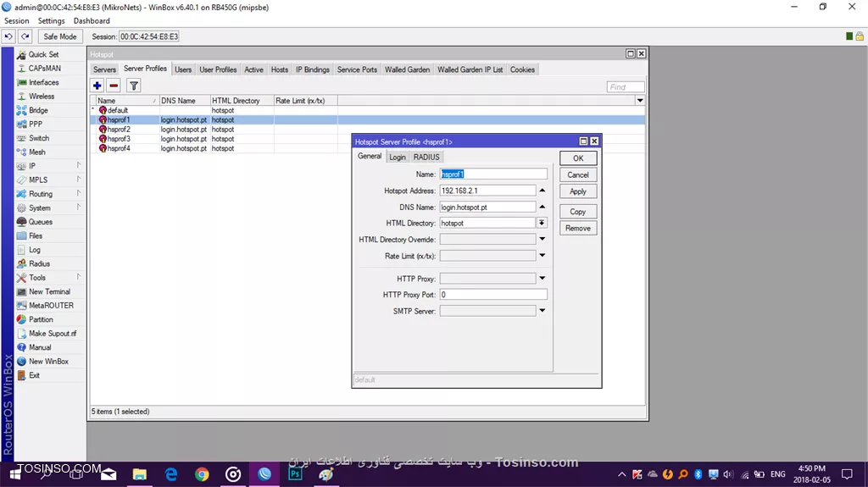Open Quick Set in sidebar

click(44, 54)
